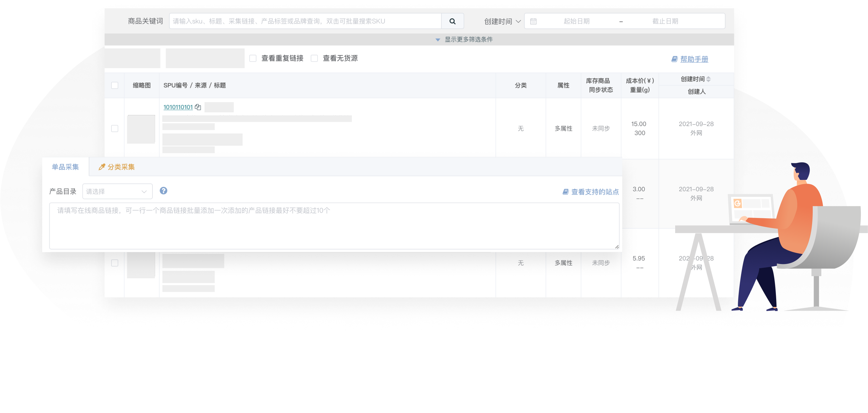Click the product link textarea field

pos(334,226)
